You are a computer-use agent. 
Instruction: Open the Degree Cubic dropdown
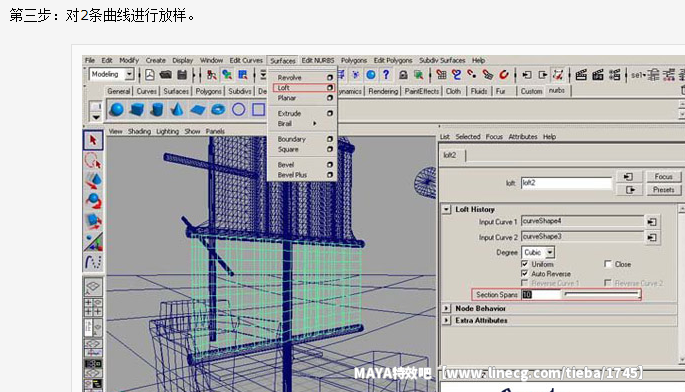(x=538, y=252)
